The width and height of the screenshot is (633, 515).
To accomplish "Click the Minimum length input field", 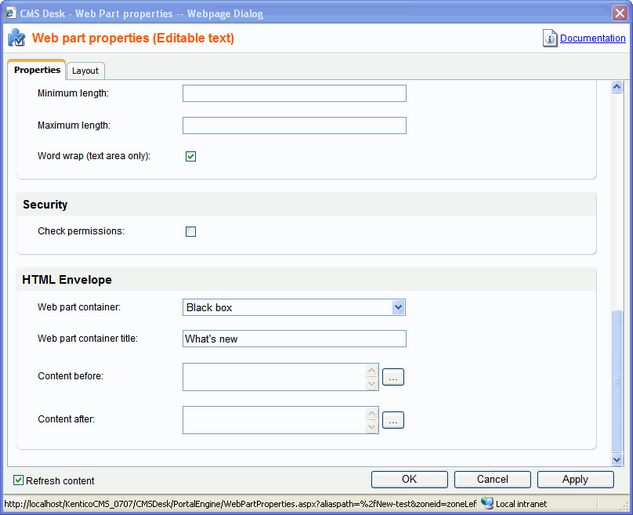I will click(x=294, y=93).
